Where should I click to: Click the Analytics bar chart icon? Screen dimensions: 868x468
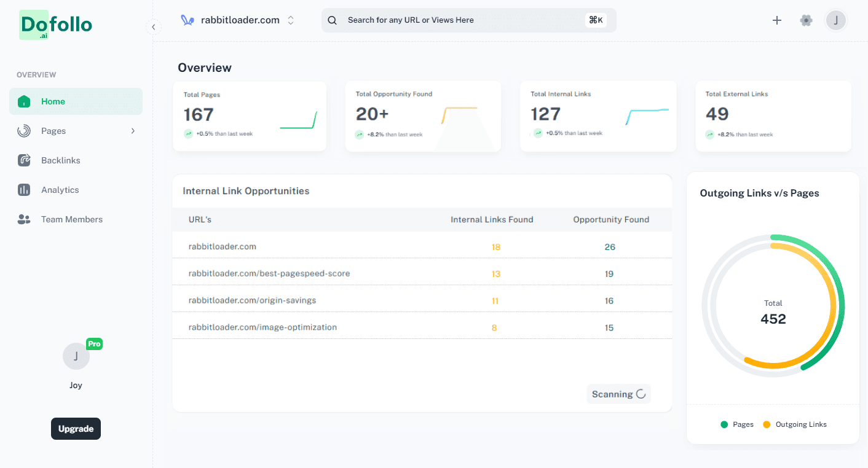tap(24, 190)
